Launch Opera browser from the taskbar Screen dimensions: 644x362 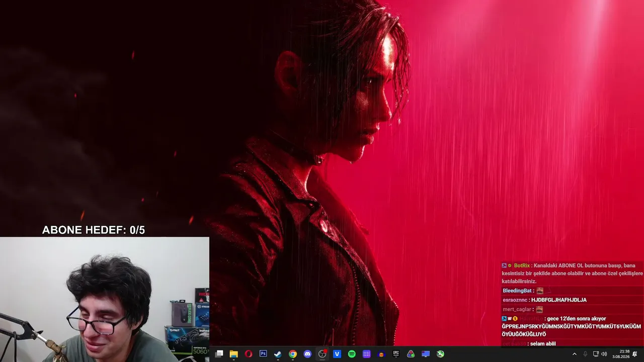click(x=249, y=354)
